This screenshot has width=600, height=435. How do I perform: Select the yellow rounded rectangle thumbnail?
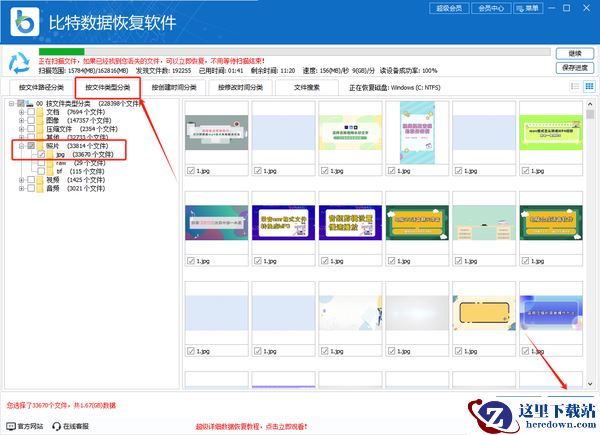484,313
